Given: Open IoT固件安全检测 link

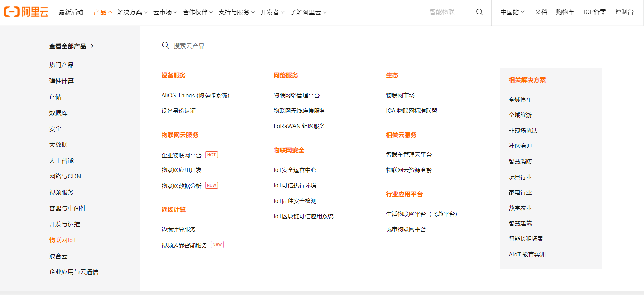Looking at the screenshot, I should tap(295, 201).
